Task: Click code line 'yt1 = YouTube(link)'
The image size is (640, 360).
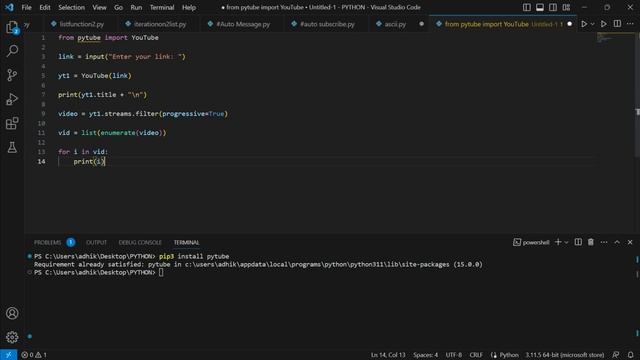Action: 95,76
